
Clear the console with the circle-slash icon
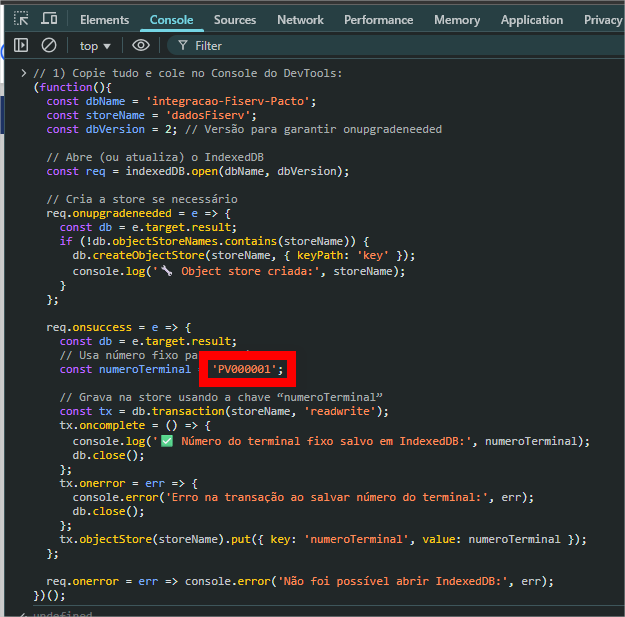[49, 45]
